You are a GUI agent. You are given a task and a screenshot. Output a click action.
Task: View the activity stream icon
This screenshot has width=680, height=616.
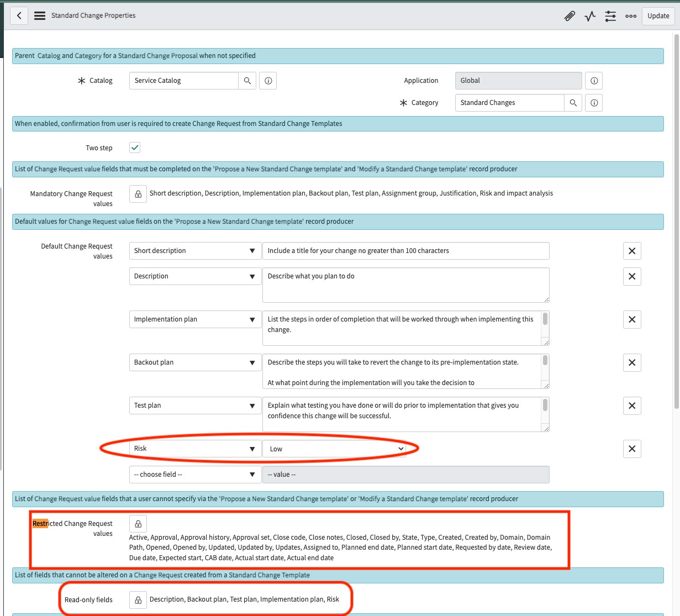590,16
